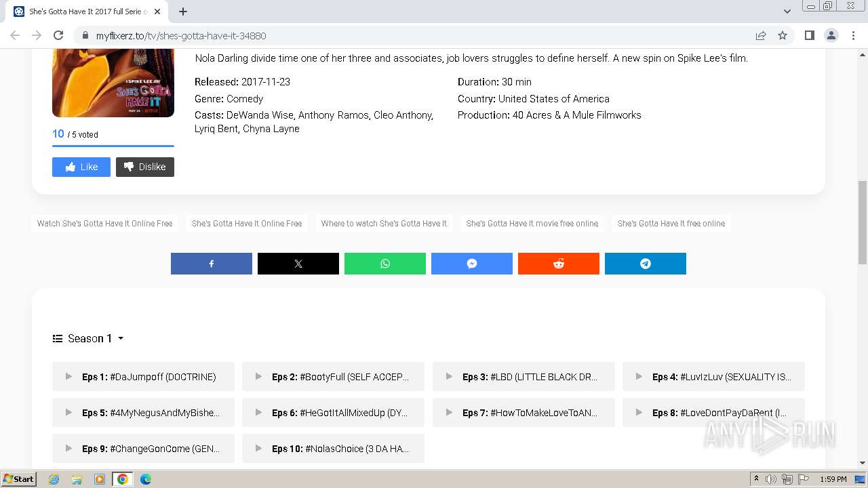
Task: Show hidden tray icons arrow
Action: pos(756,479)
